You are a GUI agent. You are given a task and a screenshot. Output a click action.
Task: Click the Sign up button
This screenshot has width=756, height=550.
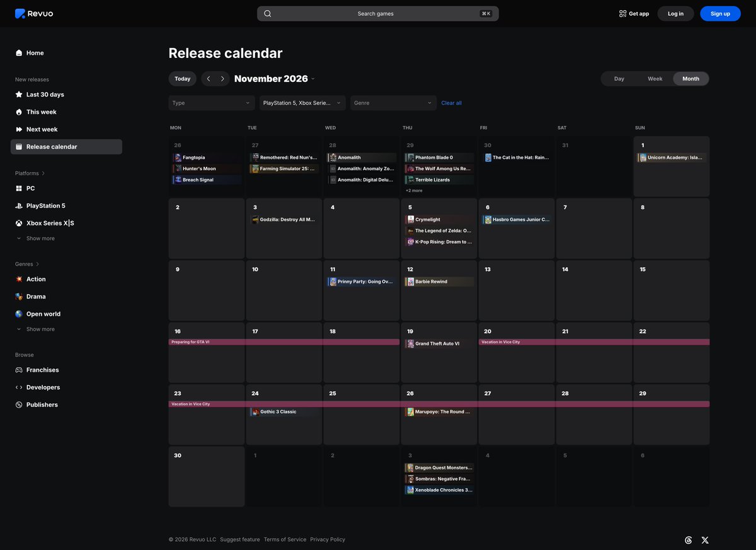pos(720,14)
